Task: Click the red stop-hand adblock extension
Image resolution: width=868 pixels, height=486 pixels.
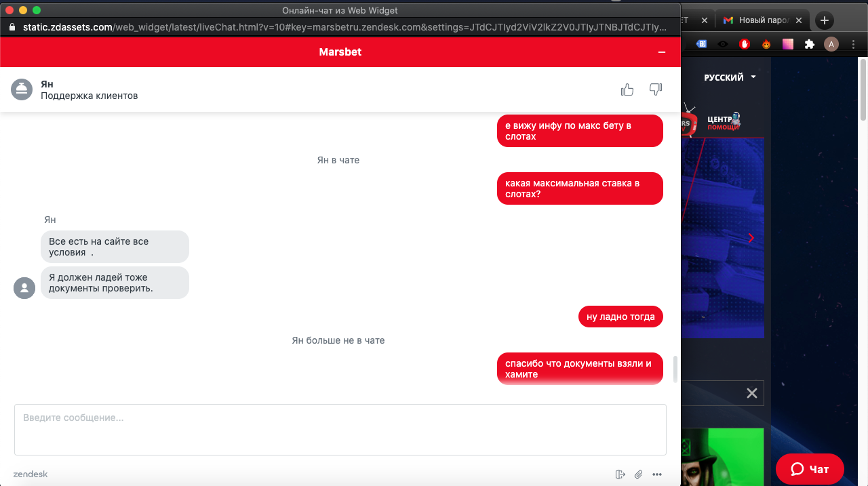Action: [x=745, y=45]
